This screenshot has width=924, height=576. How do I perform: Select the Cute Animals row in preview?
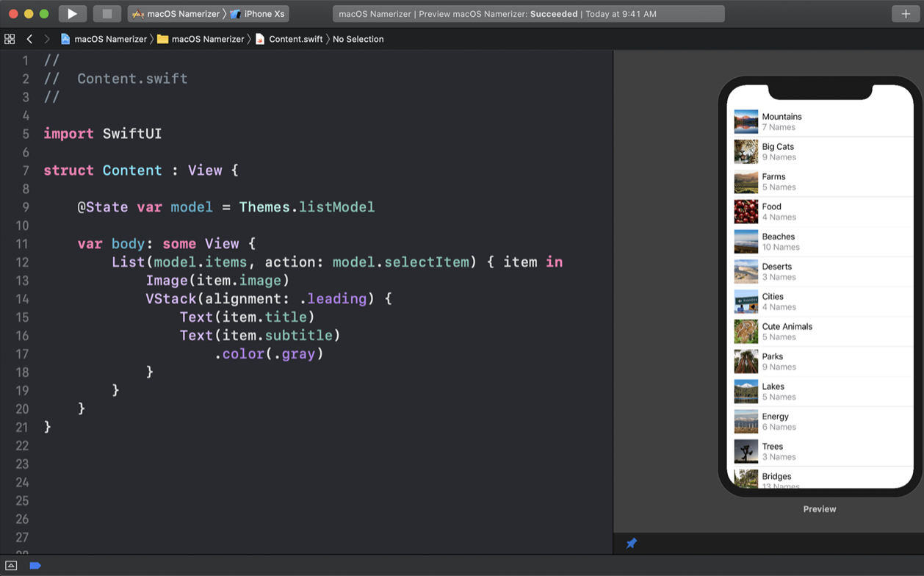click(x=820, y=331)
